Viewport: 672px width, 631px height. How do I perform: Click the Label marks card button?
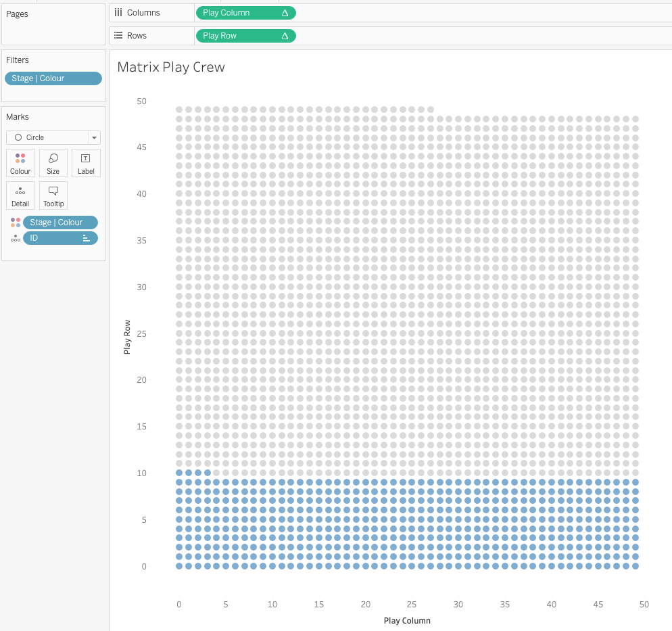click(x=86, y=163)
